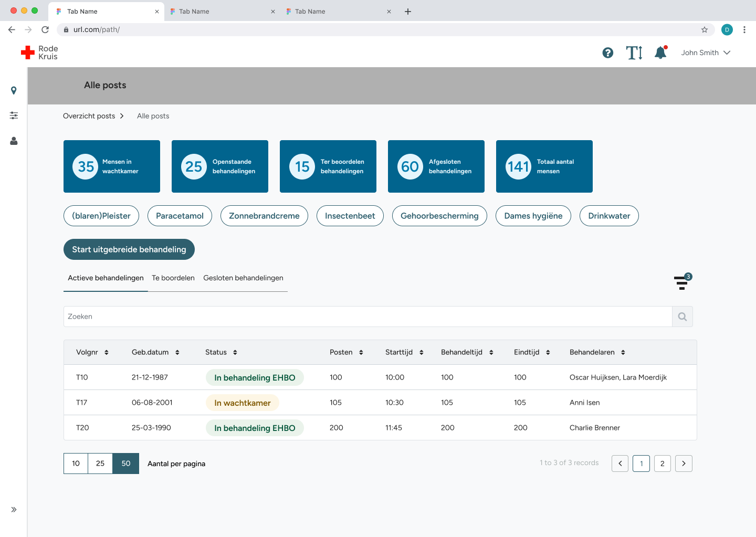Close the first browser tab
This screenshot has height=537, width=756.
157,12
